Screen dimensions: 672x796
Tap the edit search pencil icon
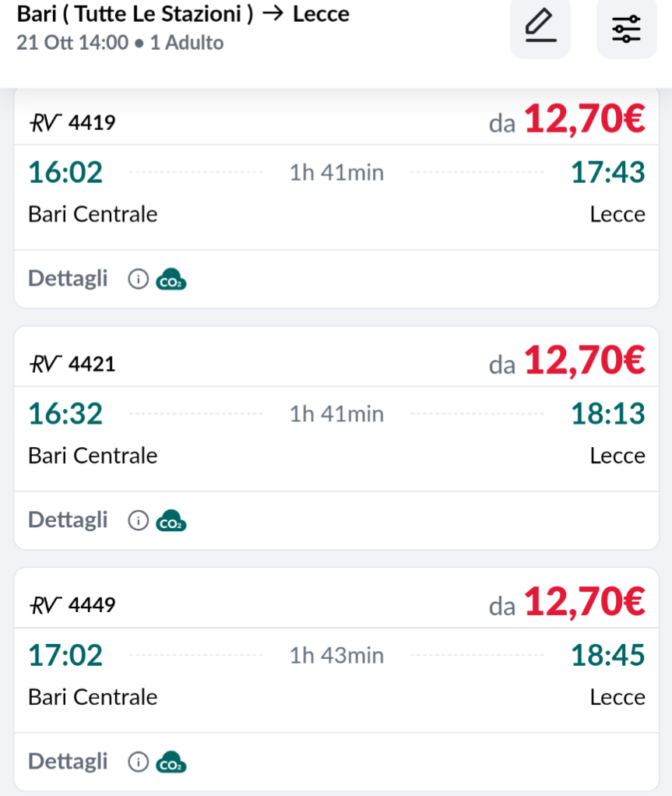[x=540, y=28]
